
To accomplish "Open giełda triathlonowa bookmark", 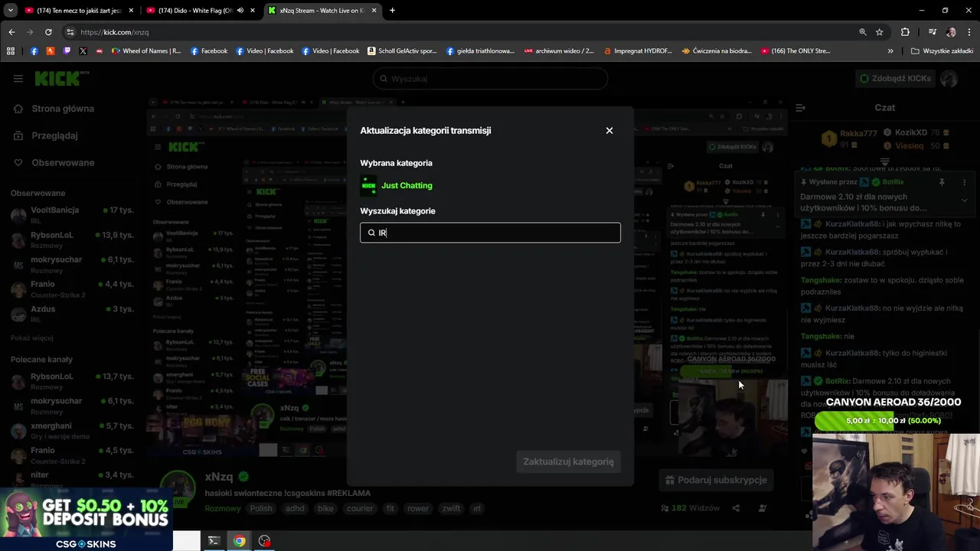I will tap(481, 51).
